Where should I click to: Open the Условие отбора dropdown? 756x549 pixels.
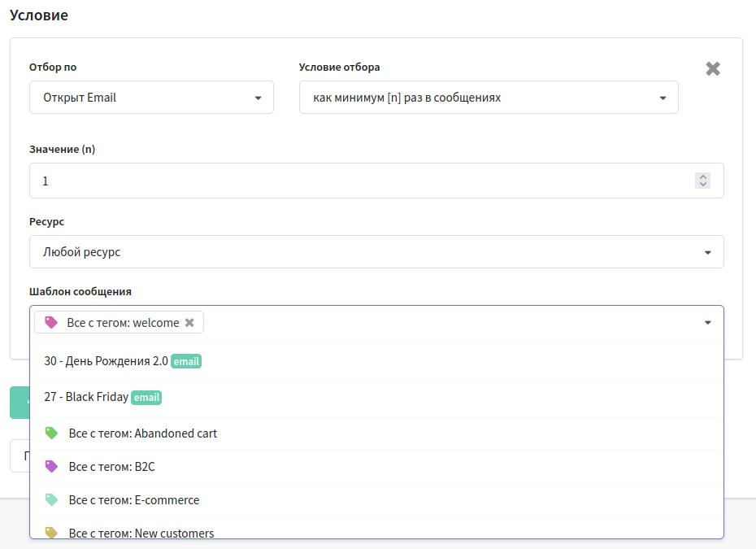489,98
